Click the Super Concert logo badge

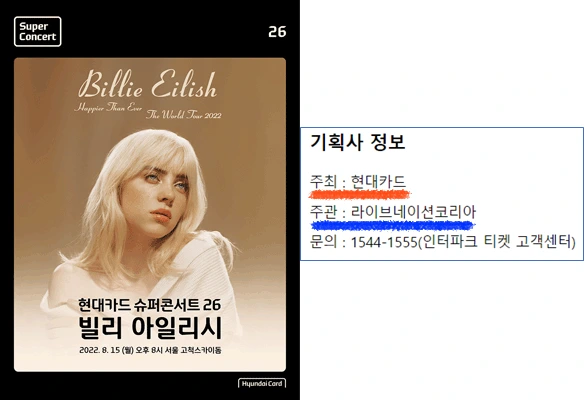37,31
